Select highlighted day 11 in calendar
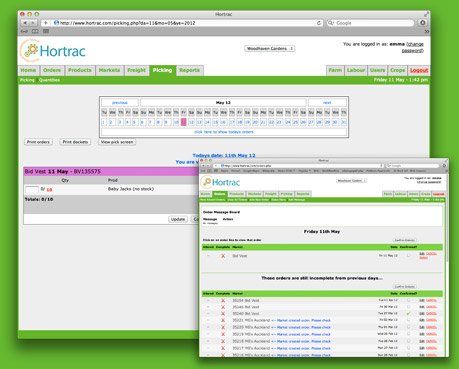The image size is (459, 369). coord(183,122)
